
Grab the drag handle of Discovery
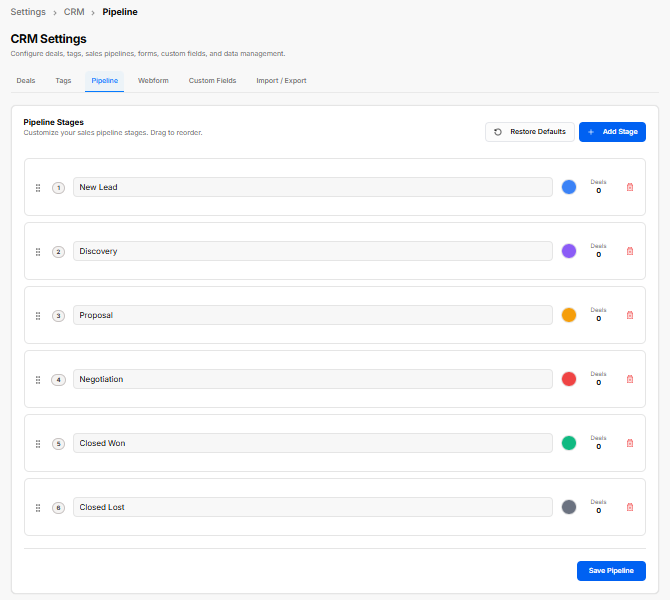[38, 252]
